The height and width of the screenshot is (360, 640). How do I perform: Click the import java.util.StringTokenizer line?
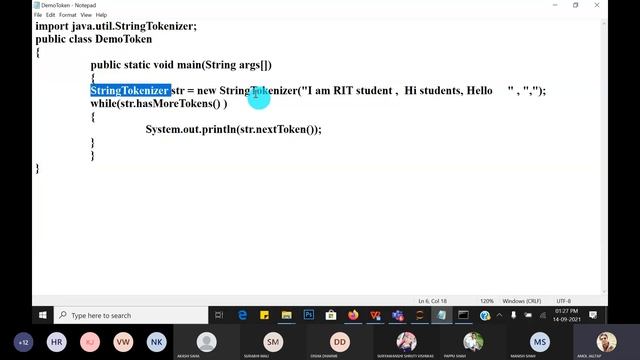click(116, 27)
